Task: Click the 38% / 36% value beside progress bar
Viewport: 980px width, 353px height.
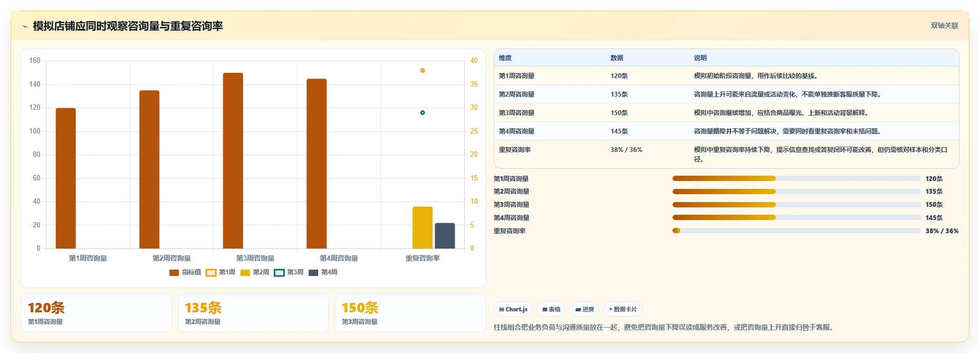Action: (942, 231)
